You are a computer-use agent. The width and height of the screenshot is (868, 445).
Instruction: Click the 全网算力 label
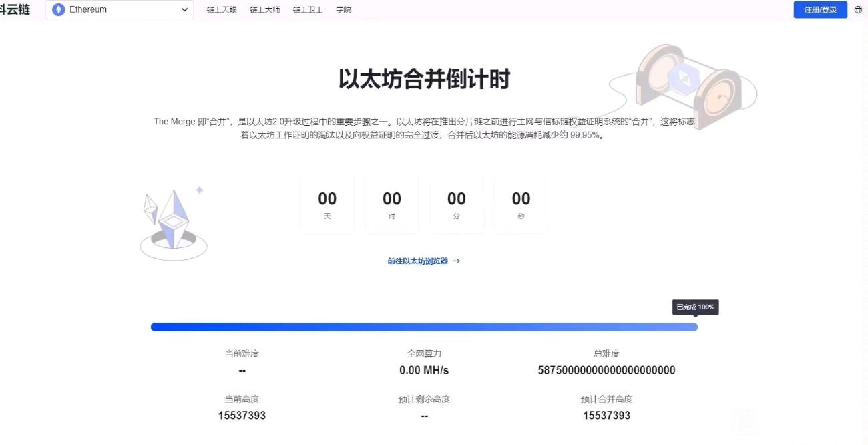click(424, 354)
